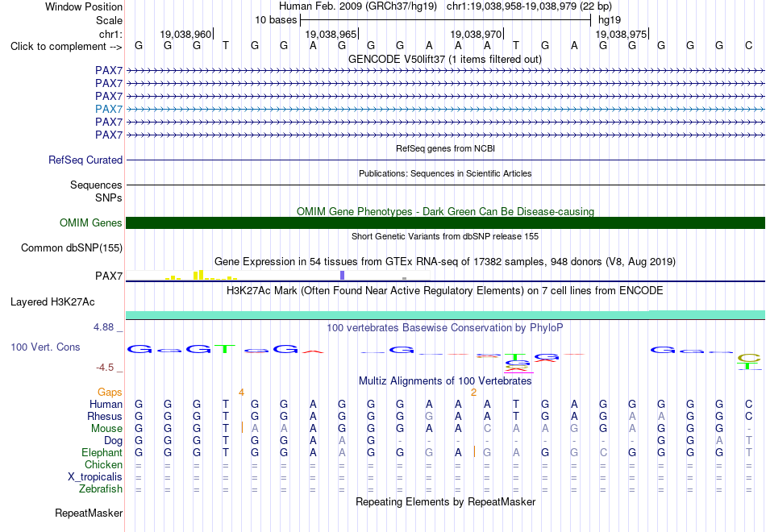Image resolution: width=766 pixels, height=532 pixels.
Task: Click 'Short Genetic Variants from dbSNP release 155'
Action: [x=445, y=236]
